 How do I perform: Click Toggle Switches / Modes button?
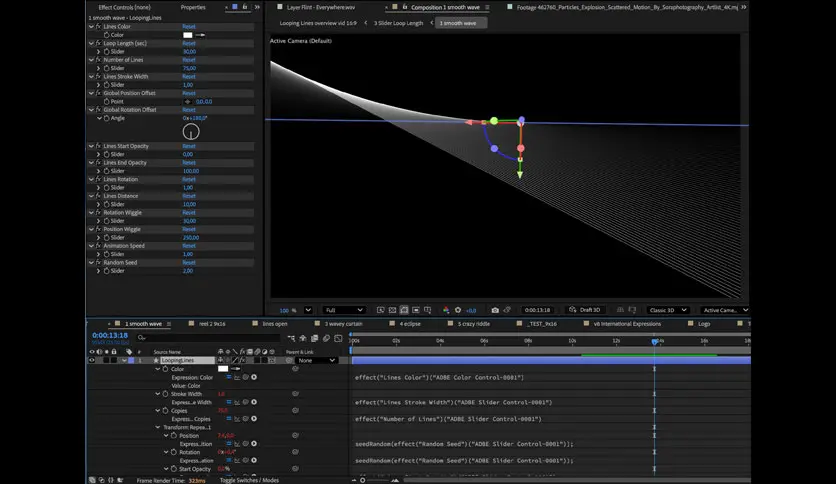[x=250, y=480]
